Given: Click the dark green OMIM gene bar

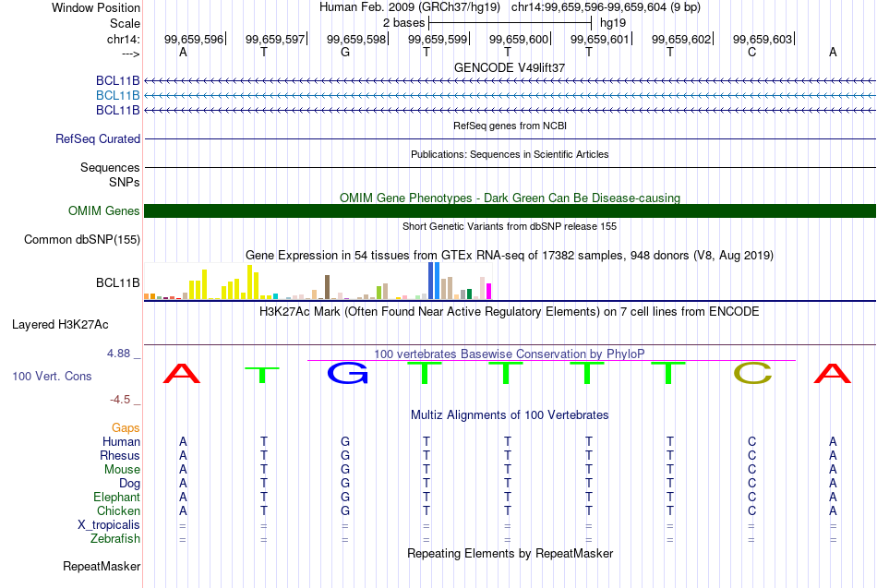Looking at the screenshot, I should tap(510, 210).
